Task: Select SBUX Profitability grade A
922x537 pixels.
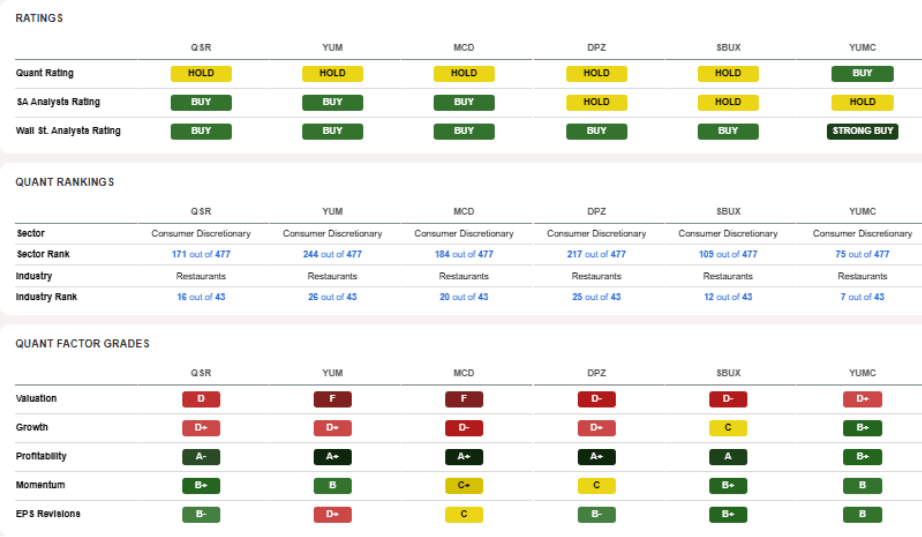Action: [x=728, y=457]
